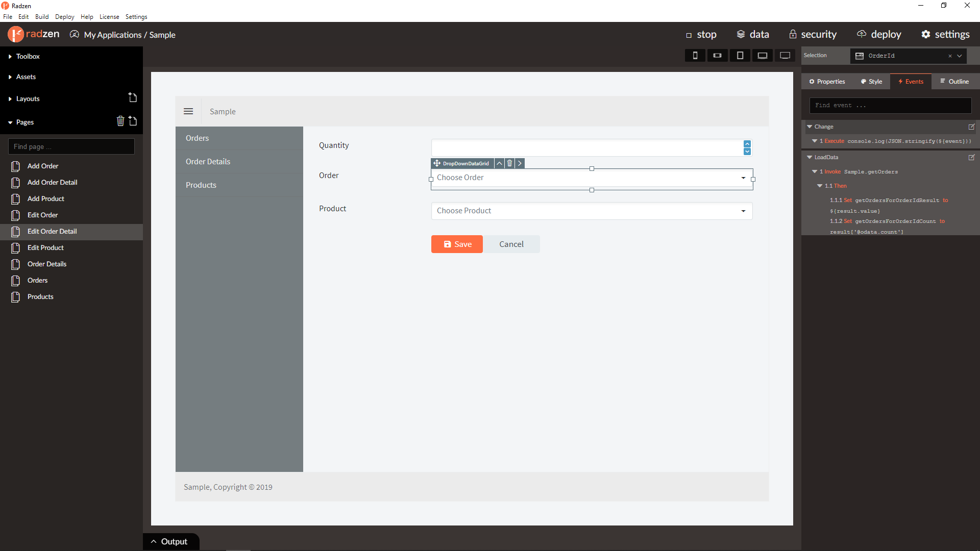The height and width of the screenshot is (551, 980).
Task: Click the new page icon in Pages
Action: (133, 121)
